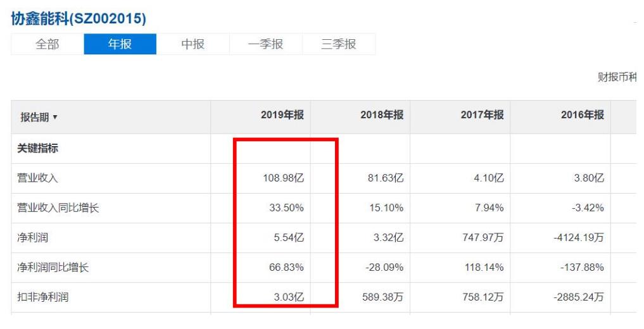Click the 营业收入同比增长 row label
The width and height of the screenshot is (644, 329).
coord(58,208)
